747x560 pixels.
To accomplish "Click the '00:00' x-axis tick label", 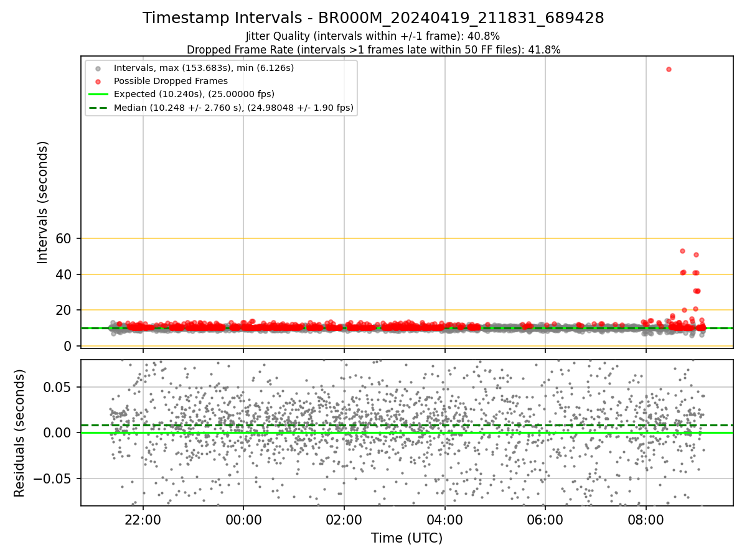I will coord(243,520).
